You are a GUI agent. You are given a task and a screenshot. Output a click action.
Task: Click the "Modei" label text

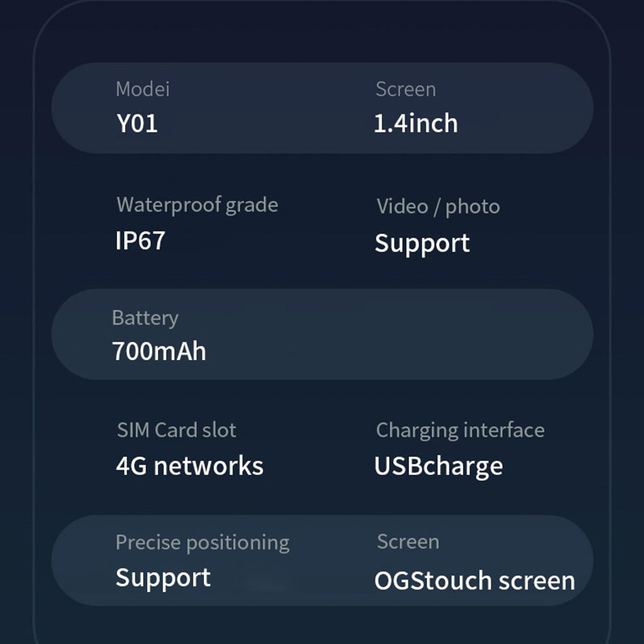[142, 89]
